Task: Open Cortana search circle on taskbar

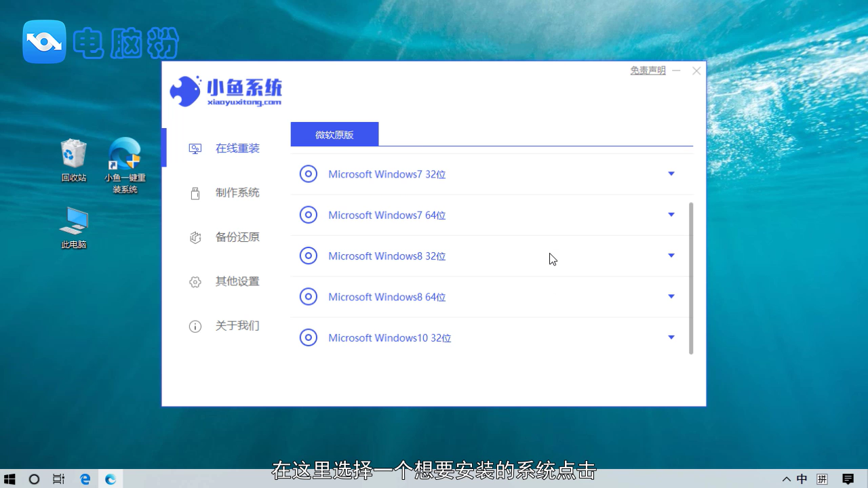Action: [x=34, y=479]
